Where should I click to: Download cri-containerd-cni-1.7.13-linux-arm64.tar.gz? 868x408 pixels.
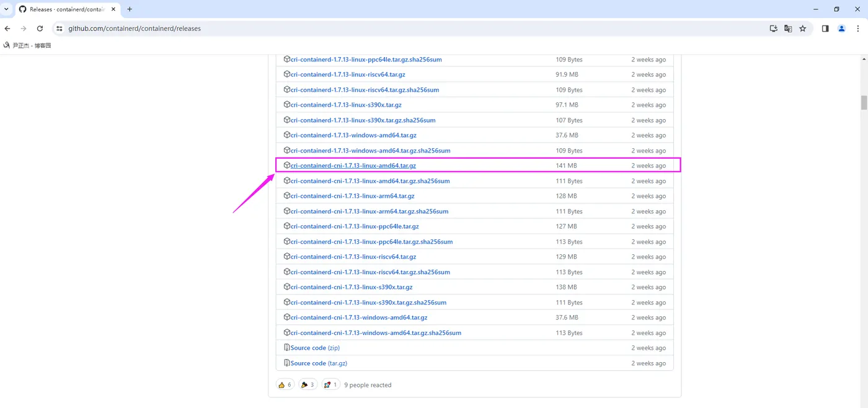click(x=352, y=196)
